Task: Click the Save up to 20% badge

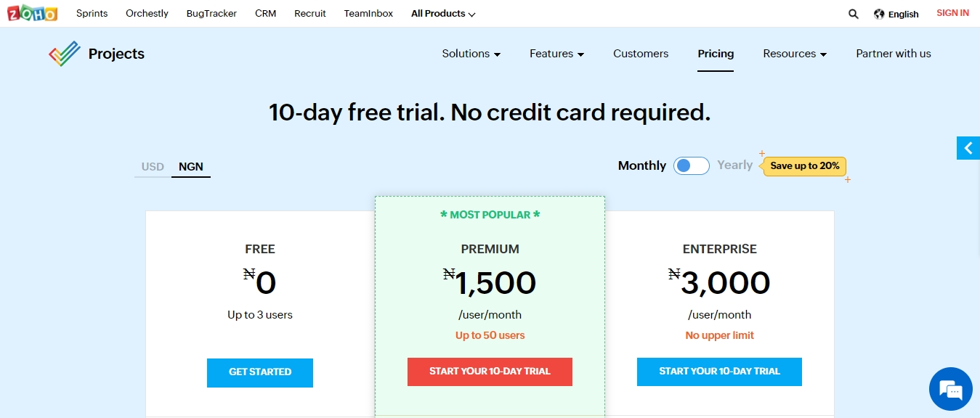Action: coord(805,166)
